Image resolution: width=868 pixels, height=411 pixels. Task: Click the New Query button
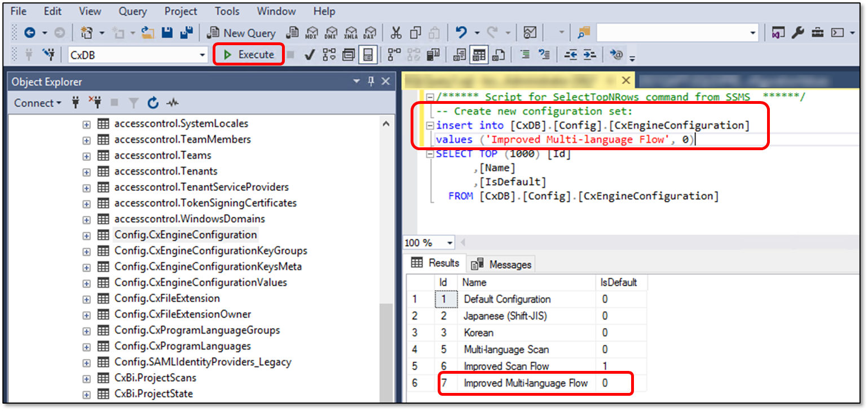[x=241, y=33]
